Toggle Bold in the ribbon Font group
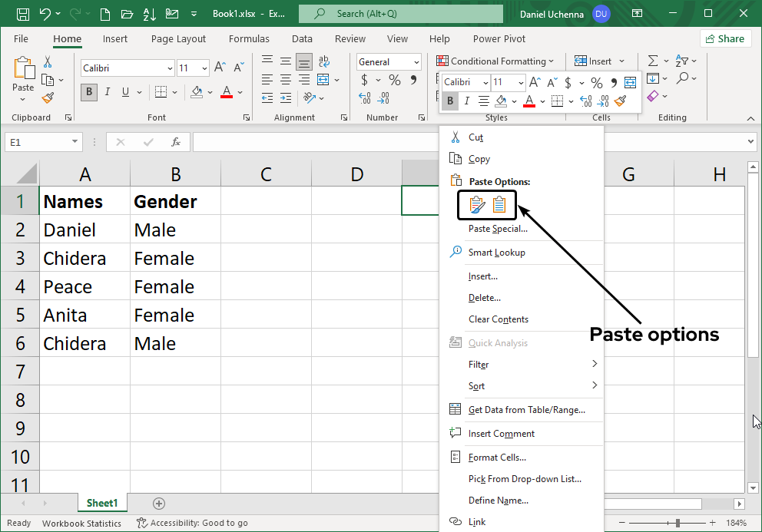The height and width of the screenshot is (532, 762). 89,92
